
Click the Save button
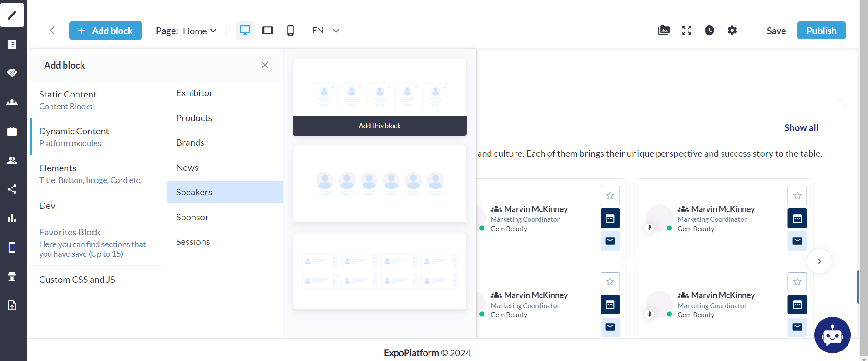click(776, 31)
